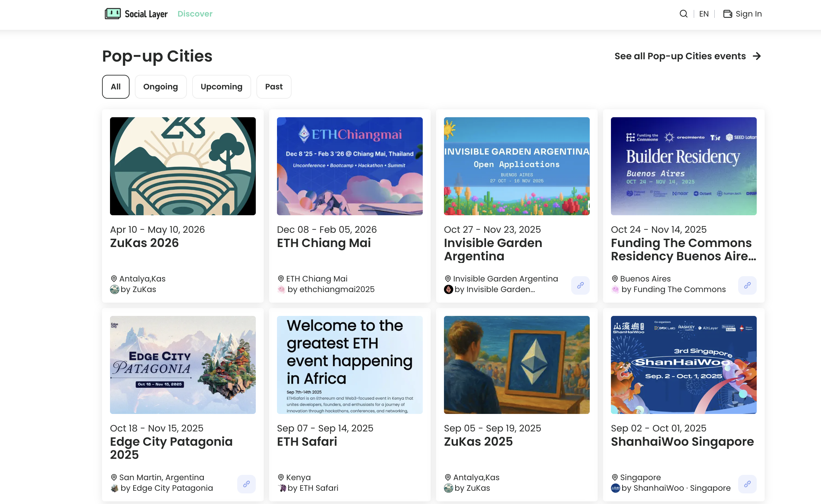Screen dimensions: 821x504
Task: Copy link on Funding The Commons card
Action: (747, 285)
